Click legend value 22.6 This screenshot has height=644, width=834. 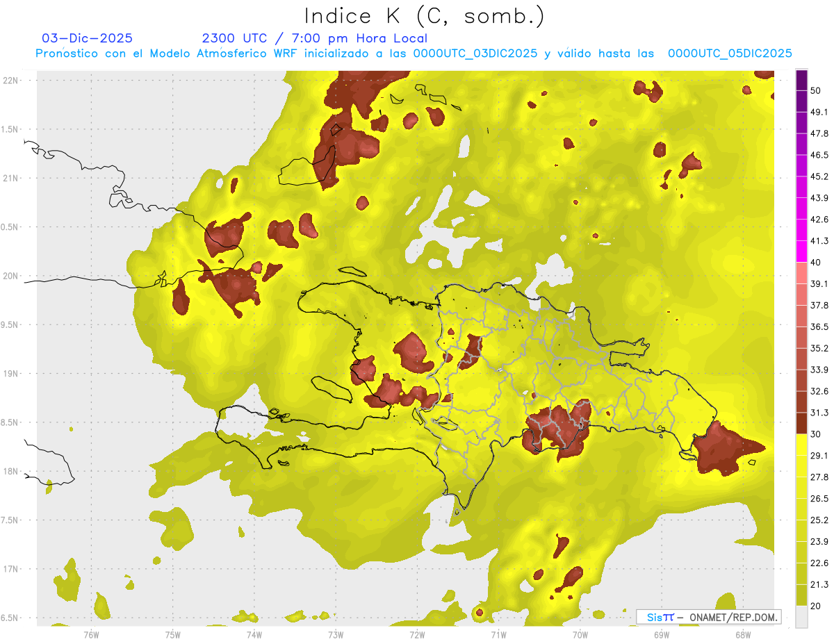pyautogui.click(x=819, y=563)
